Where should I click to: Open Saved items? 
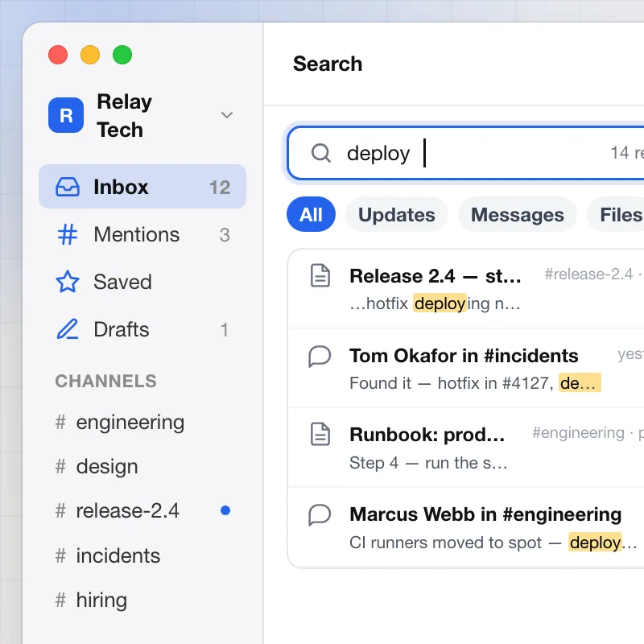tap(142, 282)
